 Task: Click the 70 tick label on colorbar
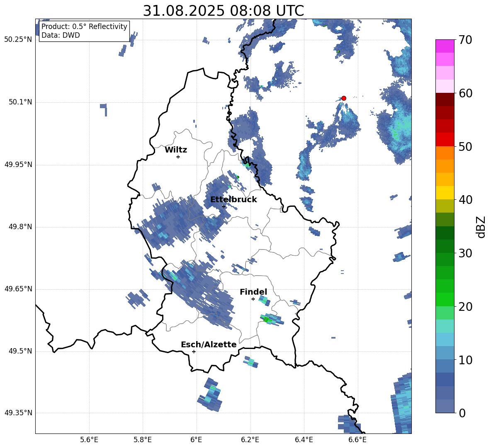(465, 40)
